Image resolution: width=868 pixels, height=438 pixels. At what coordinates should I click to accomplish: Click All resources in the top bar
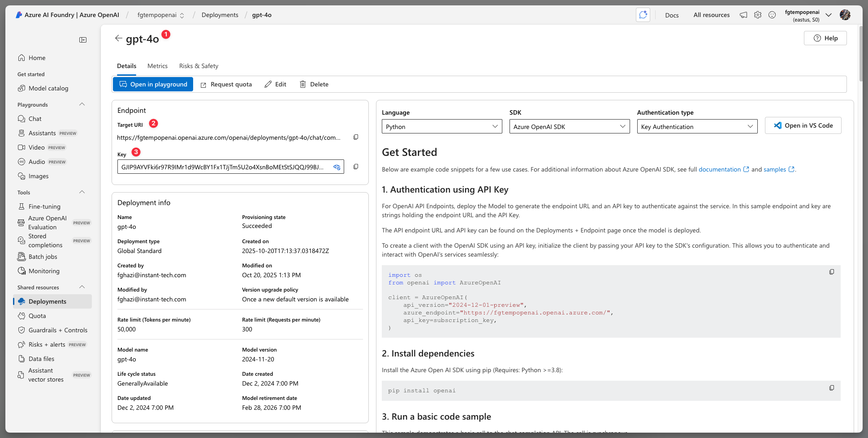coord(712,15)
